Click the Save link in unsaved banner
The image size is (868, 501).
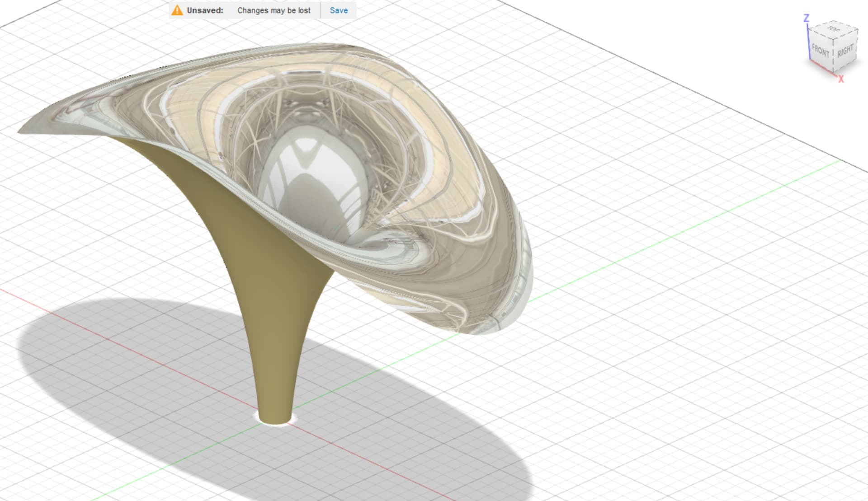338,10
